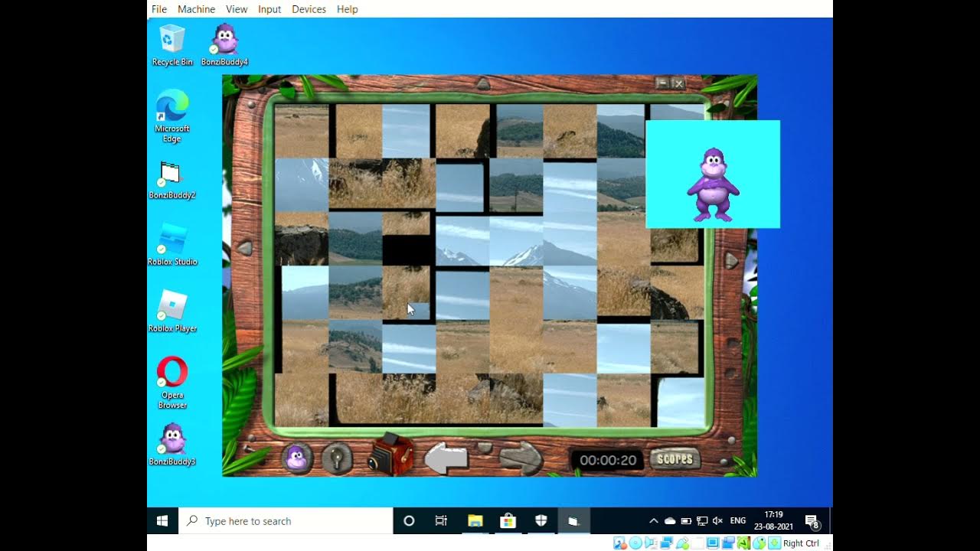Open the View menu
The width and height of the screenshot is (980, 551).
[237, 9]
